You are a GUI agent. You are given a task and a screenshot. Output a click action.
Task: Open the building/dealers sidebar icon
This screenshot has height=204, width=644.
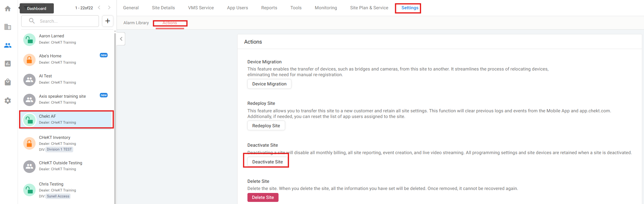(x=8, y=27)
